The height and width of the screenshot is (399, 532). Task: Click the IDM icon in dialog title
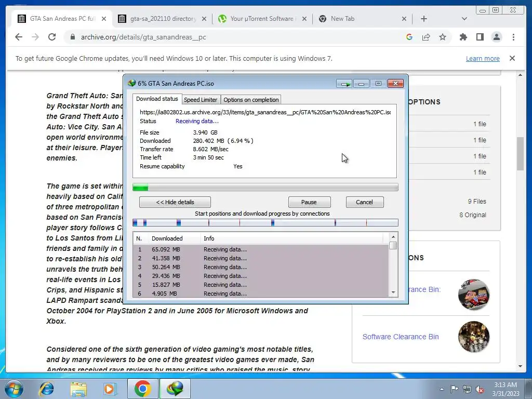pos(131,83)
